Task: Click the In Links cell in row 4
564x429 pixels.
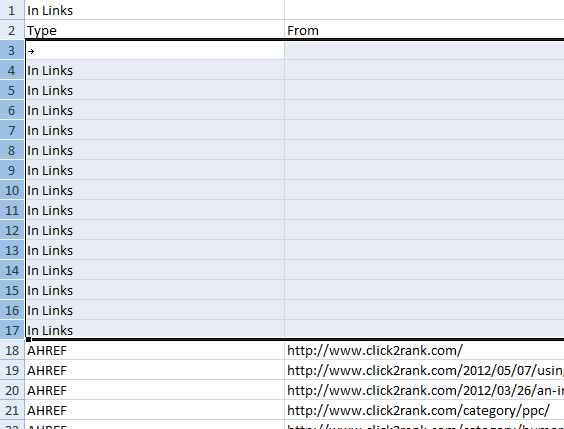Action: click(155, 70)
